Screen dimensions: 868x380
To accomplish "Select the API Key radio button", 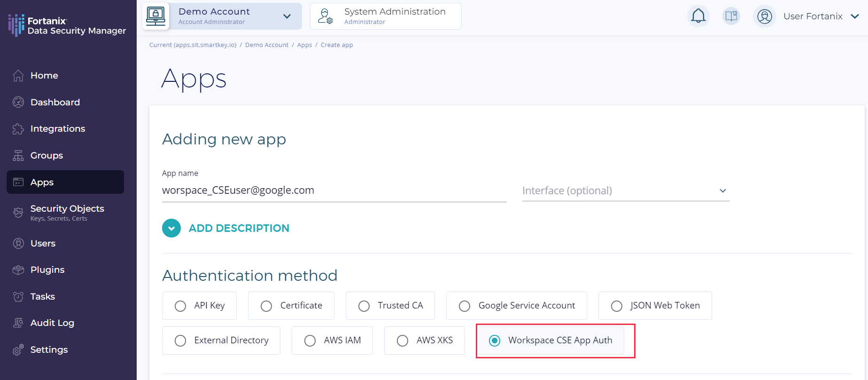I will click(x=180, y=306).
